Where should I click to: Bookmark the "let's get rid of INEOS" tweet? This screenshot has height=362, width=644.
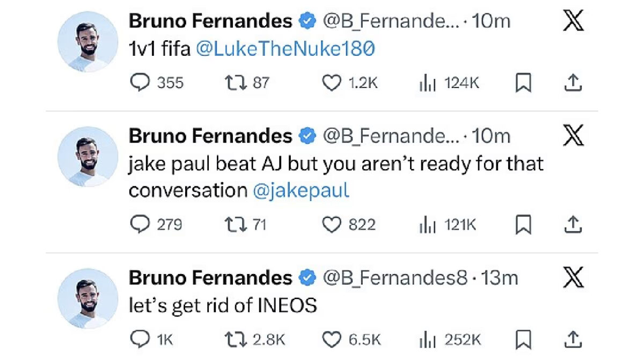pos(524,339)
